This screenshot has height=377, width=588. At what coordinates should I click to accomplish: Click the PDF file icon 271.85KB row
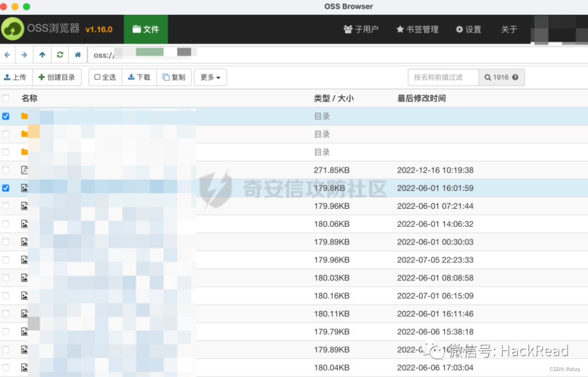click(24, 170)
